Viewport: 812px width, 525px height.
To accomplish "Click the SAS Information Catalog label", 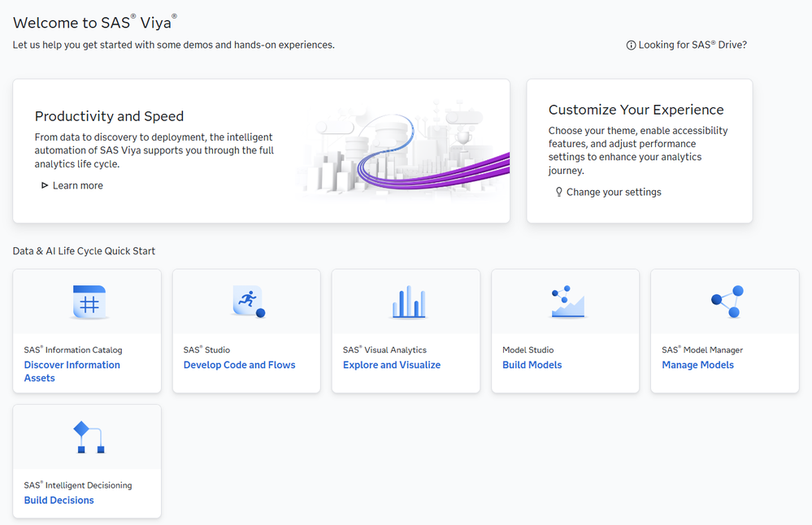I will coord(73,350).
